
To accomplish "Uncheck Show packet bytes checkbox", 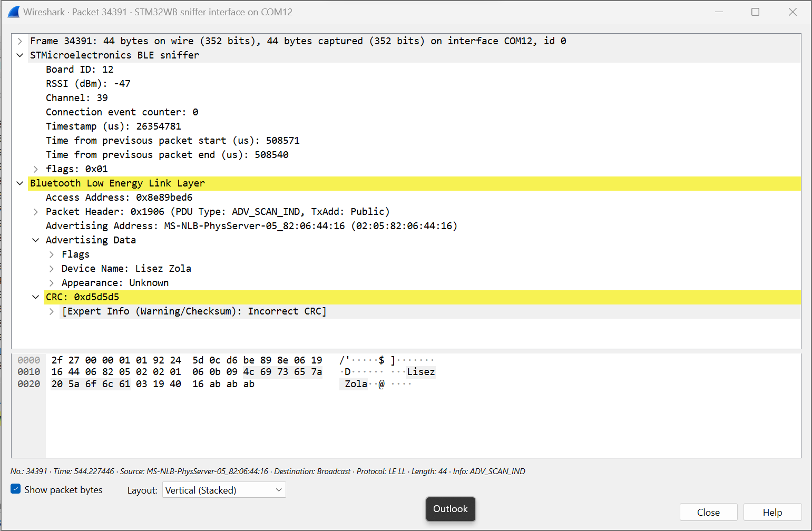I will point(16,489).
